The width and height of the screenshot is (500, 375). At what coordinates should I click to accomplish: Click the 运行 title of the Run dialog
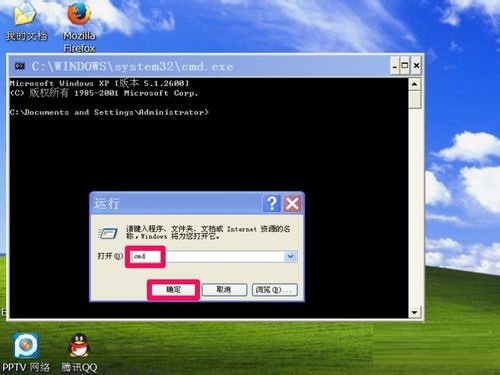106,203
